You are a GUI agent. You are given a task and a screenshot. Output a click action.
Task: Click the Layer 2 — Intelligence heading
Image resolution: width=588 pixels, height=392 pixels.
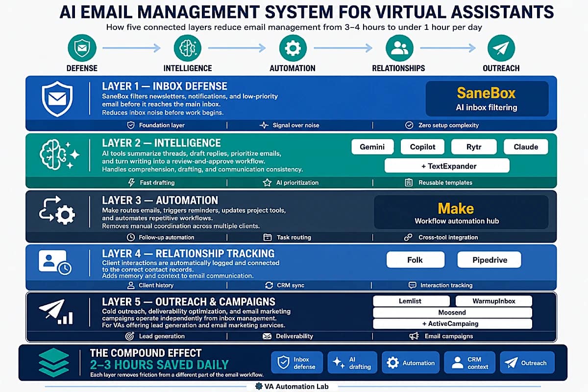[161, 143]
